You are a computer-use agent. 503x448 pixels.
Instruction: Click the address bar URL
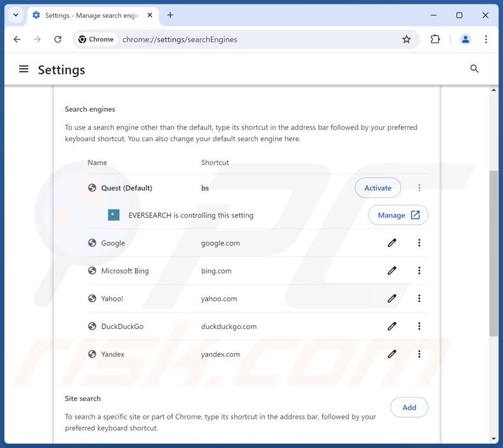point(180,39)
